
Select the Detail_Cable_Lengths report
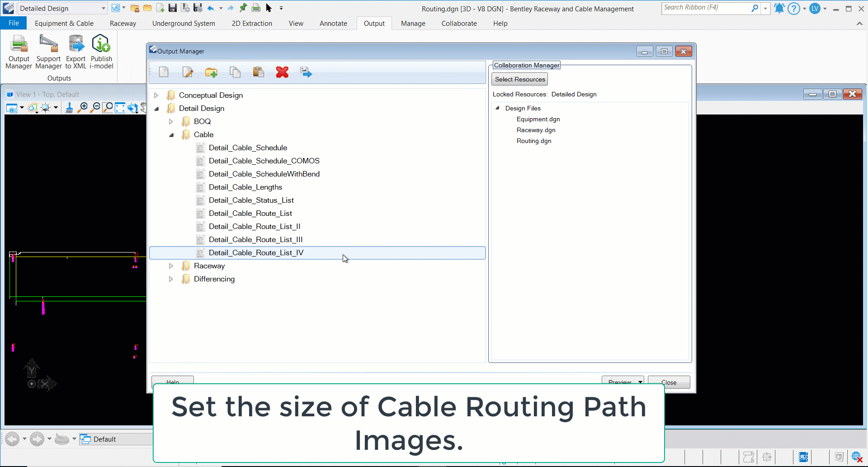coord(245,187)
